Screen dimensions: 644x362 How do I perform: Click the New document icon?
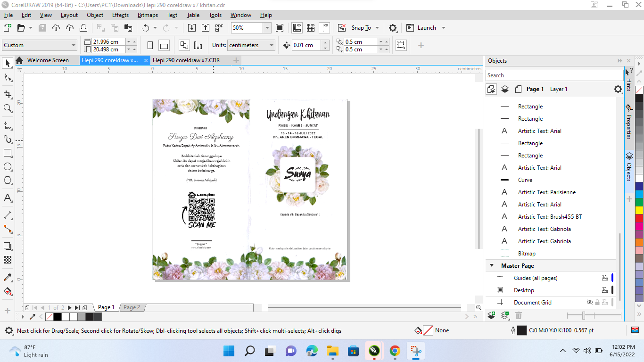point(8,28)
